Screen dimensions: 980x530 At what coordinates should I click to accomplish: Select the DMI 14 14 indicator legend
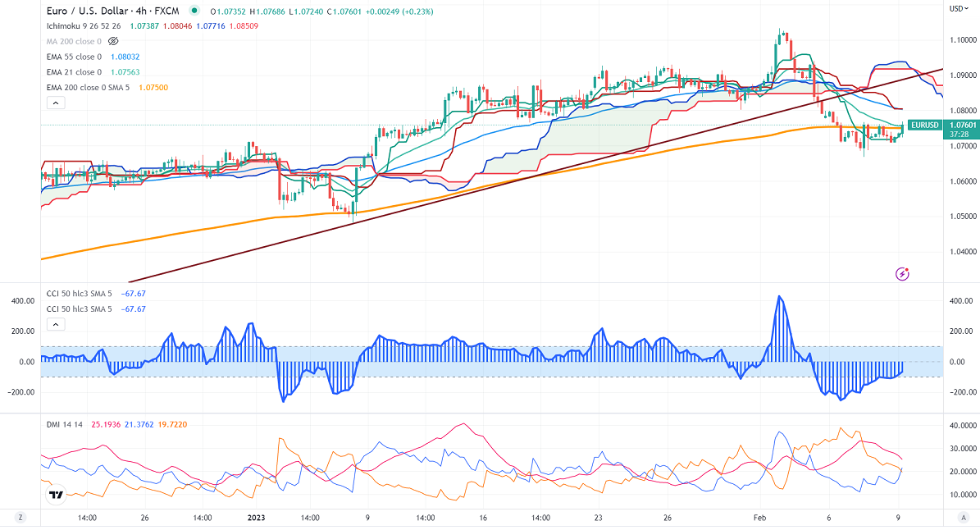(64, 424)
